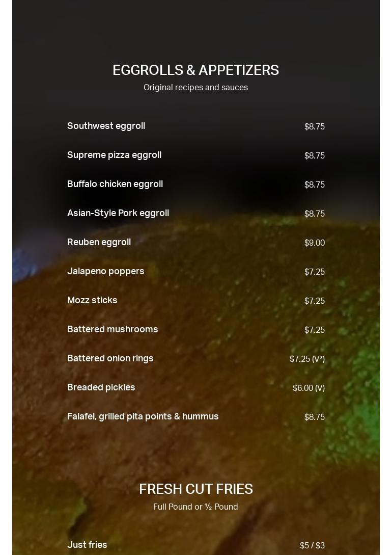
Task: Click Falafel, grilled pita points & hummus
Action: click(x=143, y=416)
